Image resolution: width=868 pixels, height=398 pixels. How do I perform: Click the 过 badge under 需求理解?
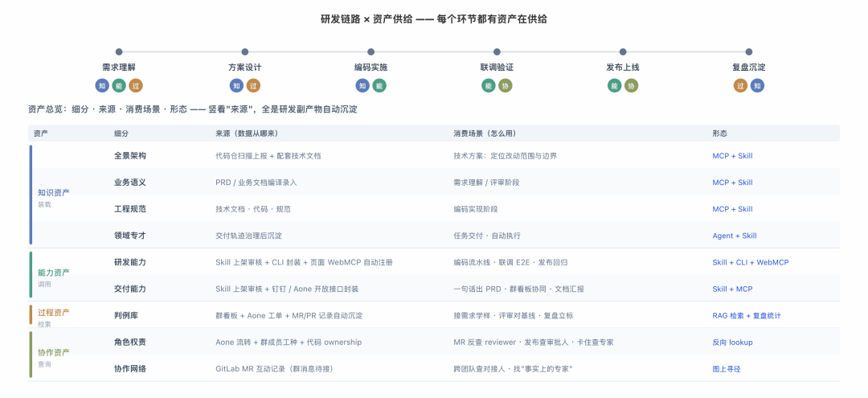136,85
